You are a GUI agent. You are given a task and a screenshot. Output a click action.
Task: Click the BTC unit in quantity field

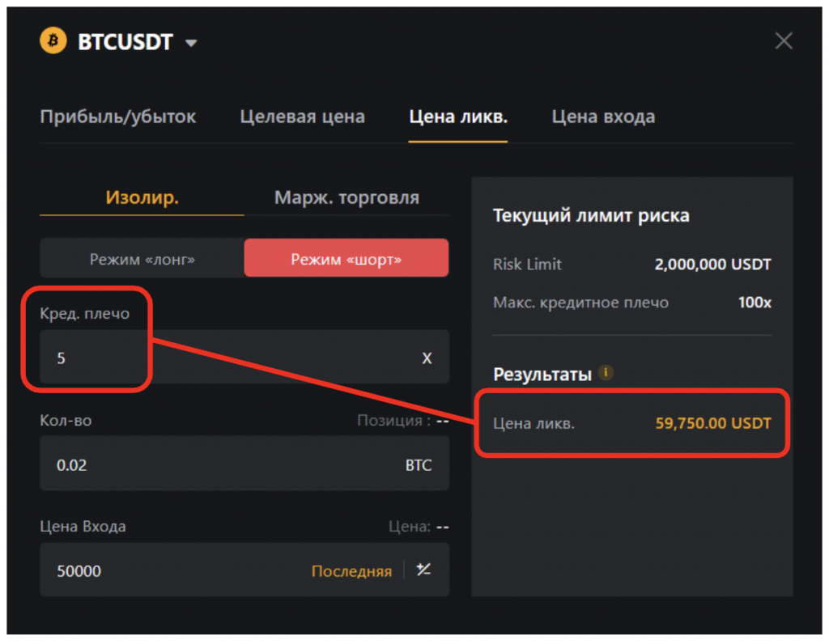coord(419,465)
